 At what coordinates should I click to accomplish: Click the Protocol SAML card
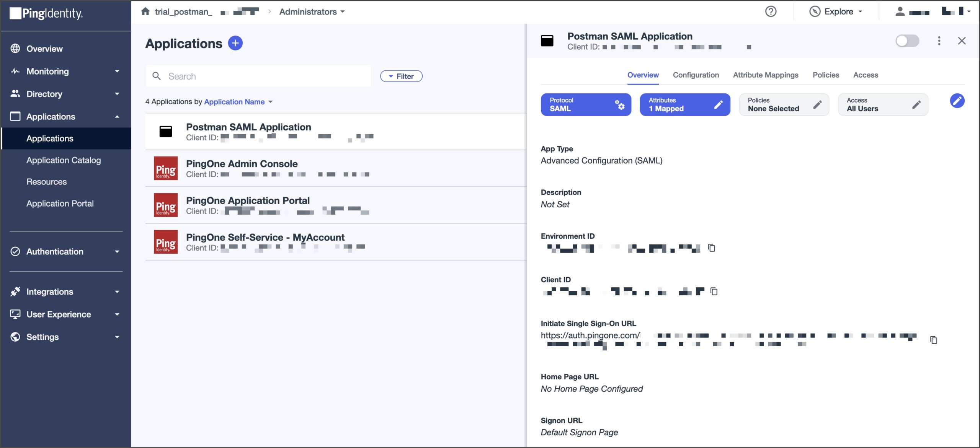point(586,104)
